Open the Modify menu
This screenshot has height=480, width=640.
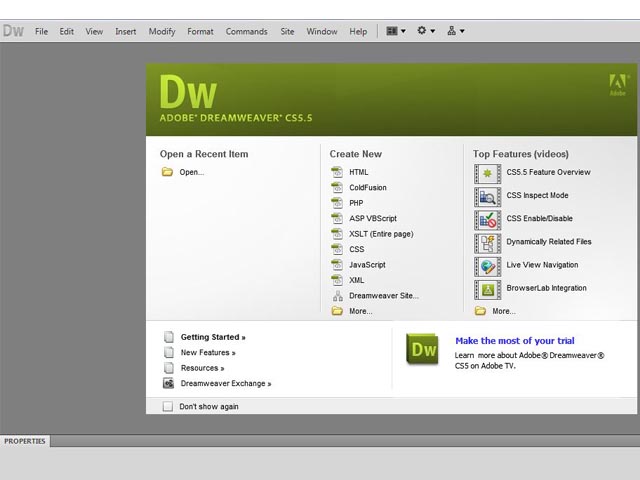[162, 31]
